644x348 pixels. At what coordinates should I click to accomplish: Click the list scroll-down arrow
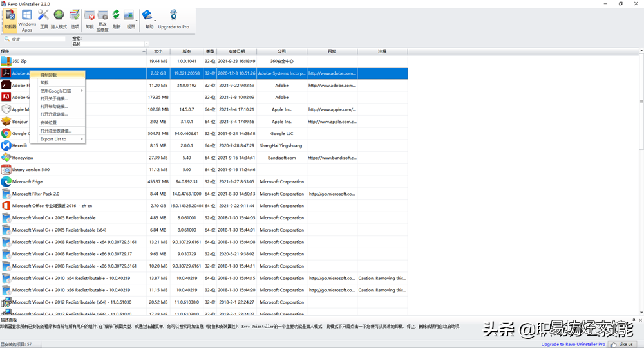click(641, 312)
